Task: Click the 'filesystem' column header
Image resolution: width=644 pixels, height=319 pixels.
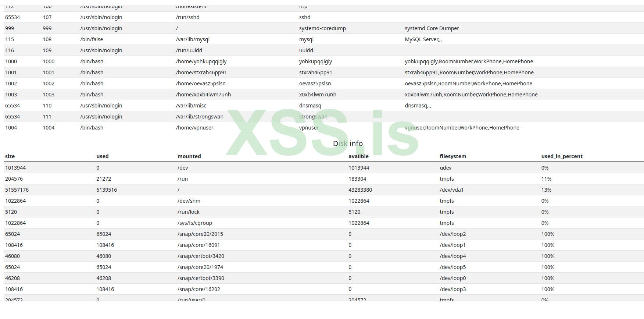Action: click(x=453, y=156)
